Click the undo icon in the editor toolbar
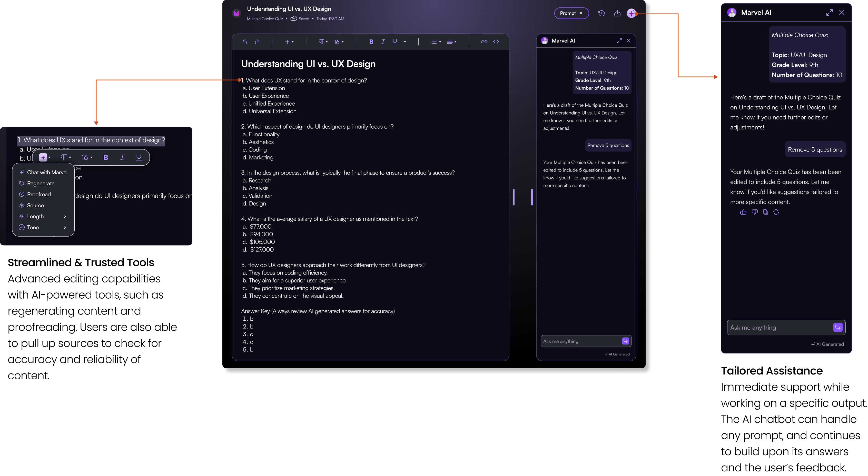Screen dimensions: 868x476 (x=245, y=42)
